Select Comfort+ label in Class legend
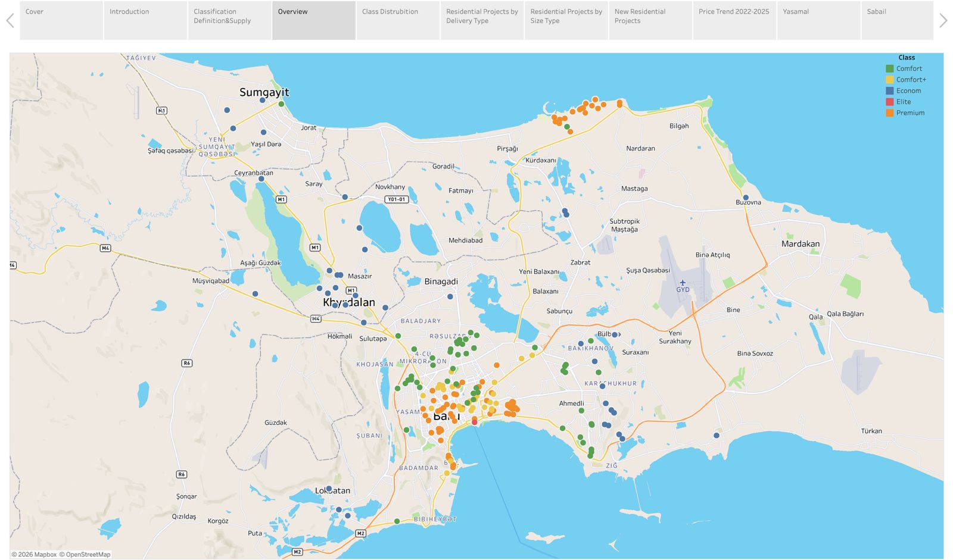Viewport: 953px width, 560px height. pyautogui.click(x=911, y=80)
